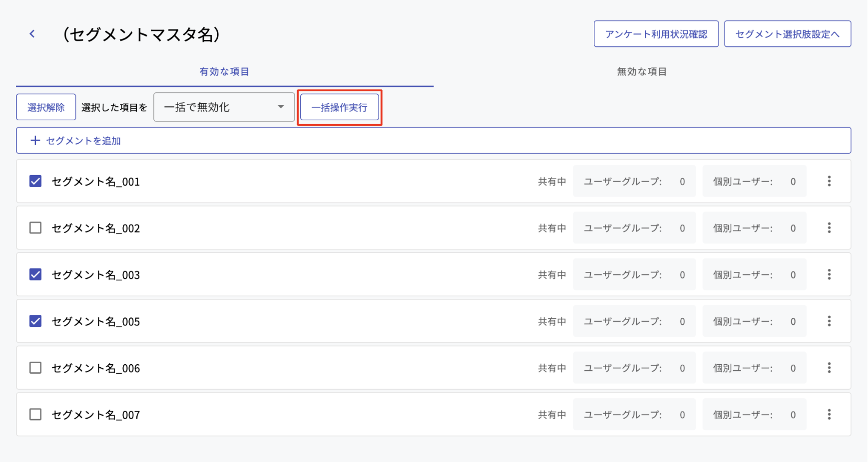Click the 共有中 status on セグメント名_006 row
This screenshot has height=462, width=868.
coord(552,368)
